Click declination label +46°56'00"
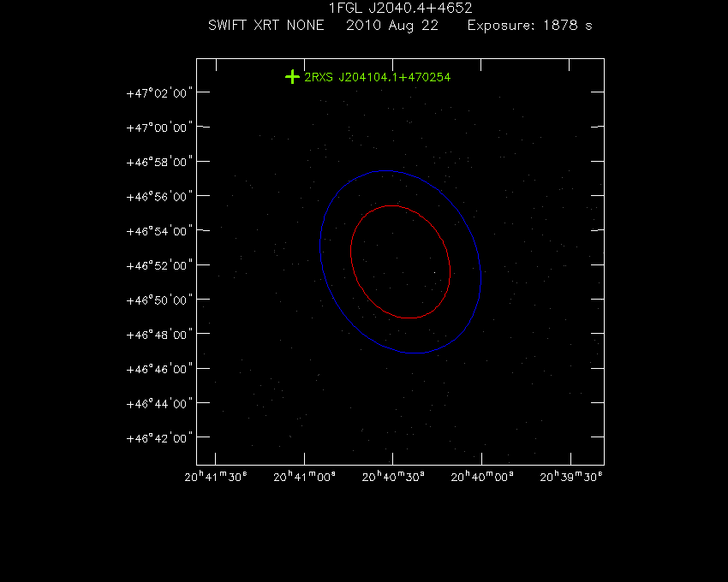728x582 pixels. (158, 197)
